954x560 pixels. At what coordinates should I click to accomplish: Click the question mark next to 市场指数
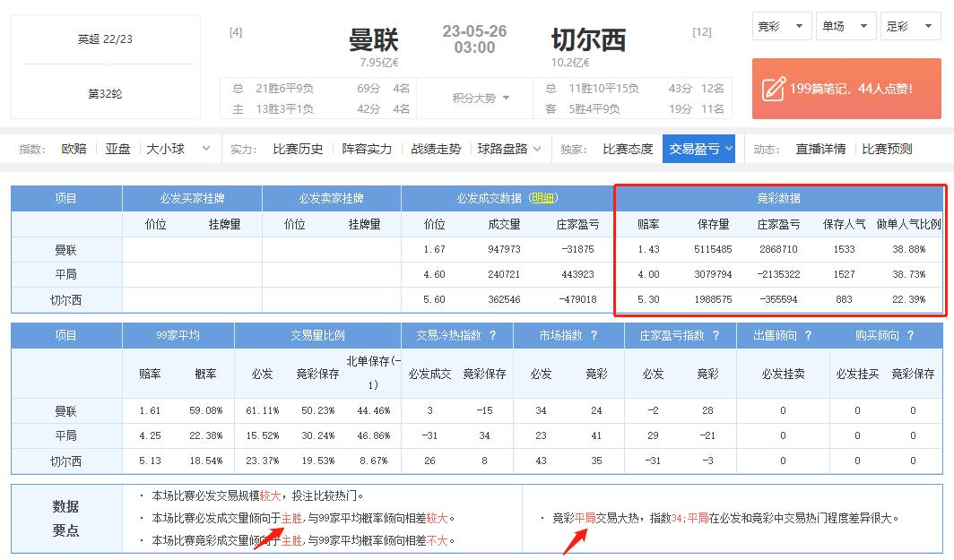(592, 333)
